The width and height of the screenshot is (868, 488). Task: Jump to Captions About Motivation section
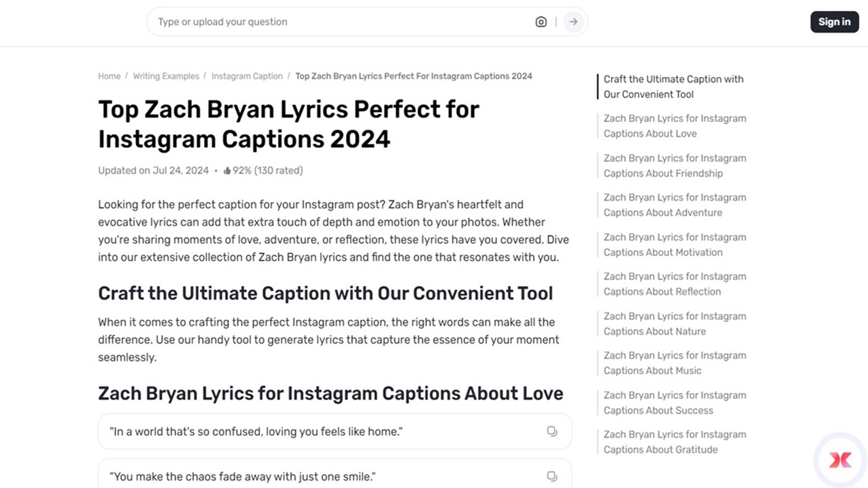point(675,244)
